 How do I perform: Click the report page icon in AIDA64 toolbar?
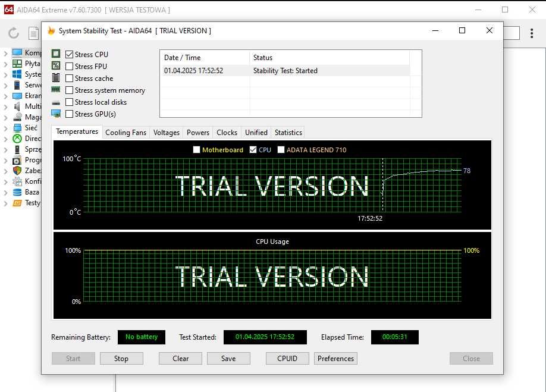[x=33, y=33]
